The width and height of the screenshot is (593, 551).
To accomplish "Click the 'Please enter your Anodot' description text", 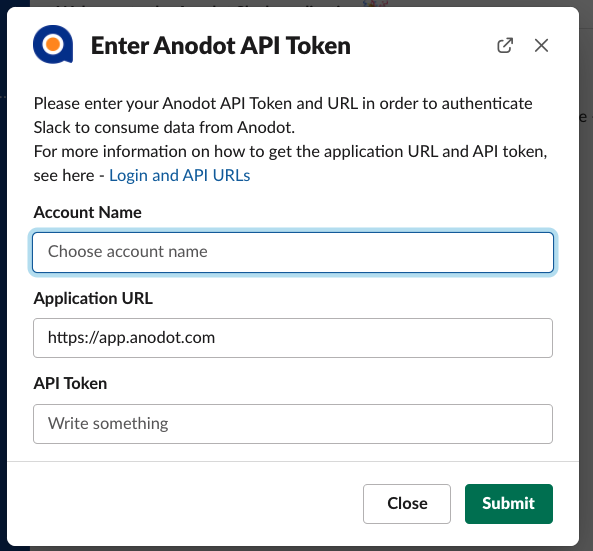I will [x=283, y=103].
